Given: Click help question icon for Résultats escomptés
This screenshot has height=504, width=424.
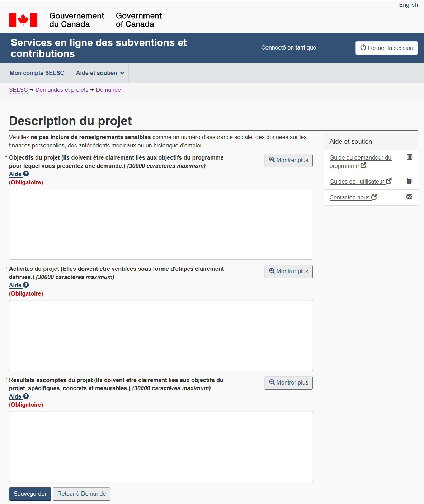Looking at the screenshot, I should tap(26, 396).
